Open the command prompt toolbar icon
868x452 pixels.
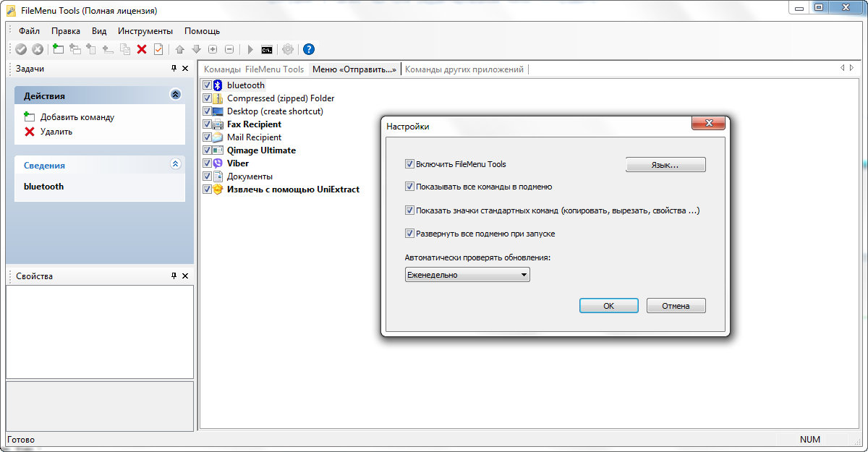click(267, 49)
